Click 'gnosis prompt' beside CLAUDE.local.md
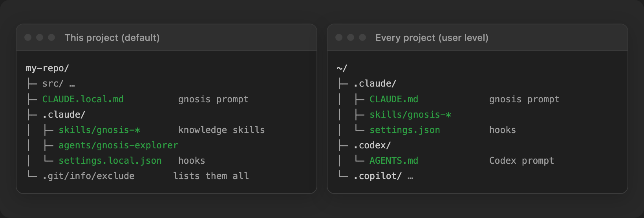The image size is (644, 218). pyautogui.click(x=213, y=99)
